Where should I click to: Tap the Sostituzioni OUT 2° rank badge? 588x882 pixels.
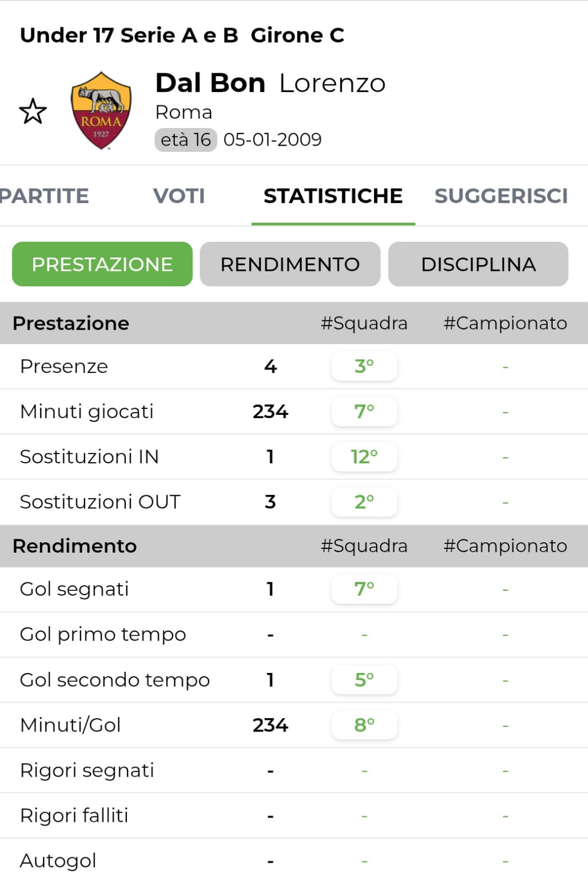[x=364, y=502]
